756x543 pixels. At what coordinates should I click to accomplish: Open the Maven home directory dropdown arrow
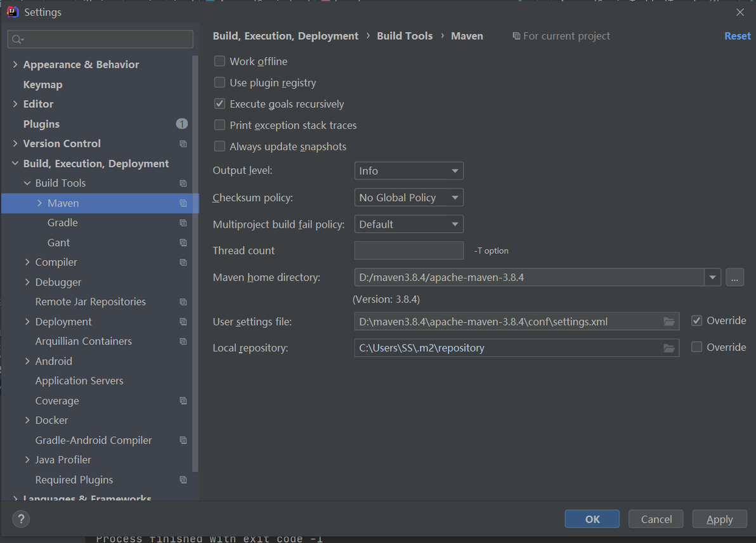point(713,277)
